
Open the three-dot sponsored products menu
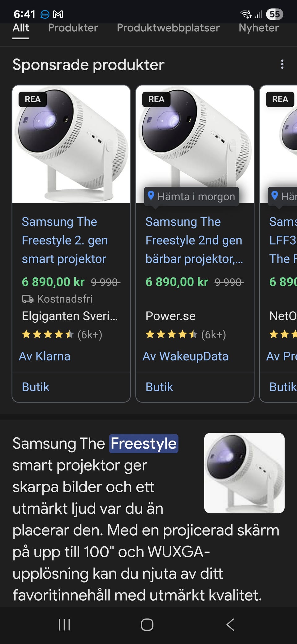point(282,64)
